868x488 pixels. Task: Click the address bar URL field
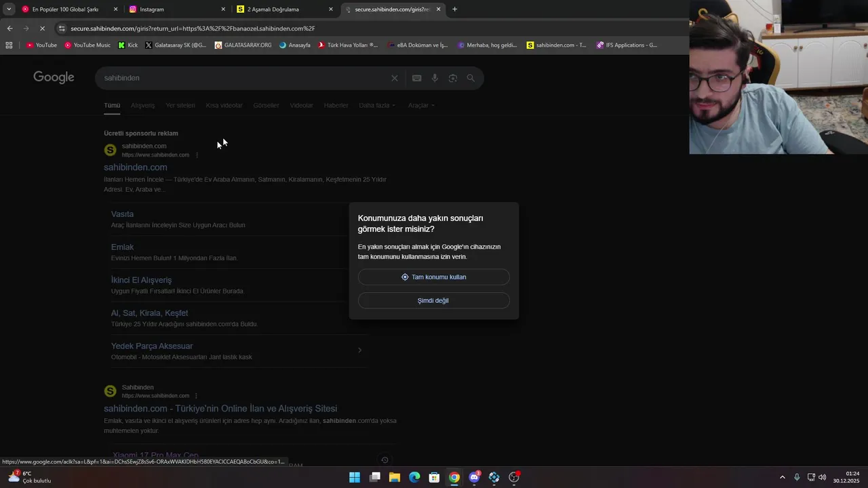click(x=193, y=28)
